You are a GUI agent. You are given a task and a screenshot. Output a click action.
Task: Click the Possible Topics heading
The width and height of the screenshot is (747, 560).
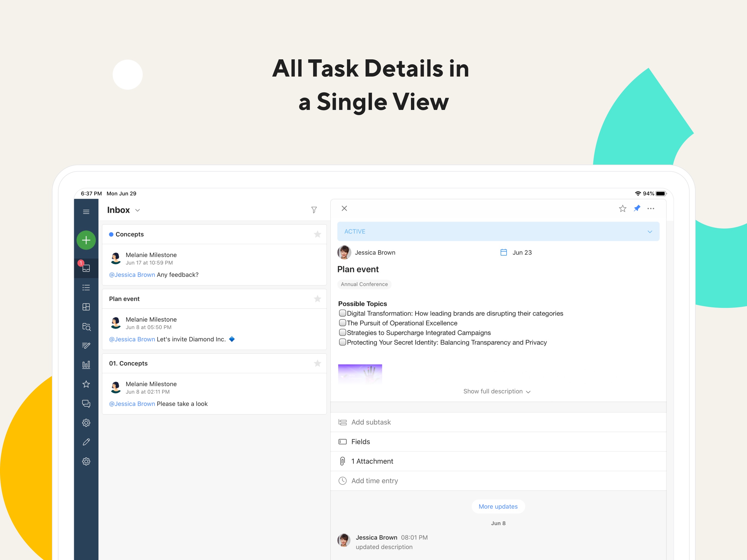pos(362,304)
